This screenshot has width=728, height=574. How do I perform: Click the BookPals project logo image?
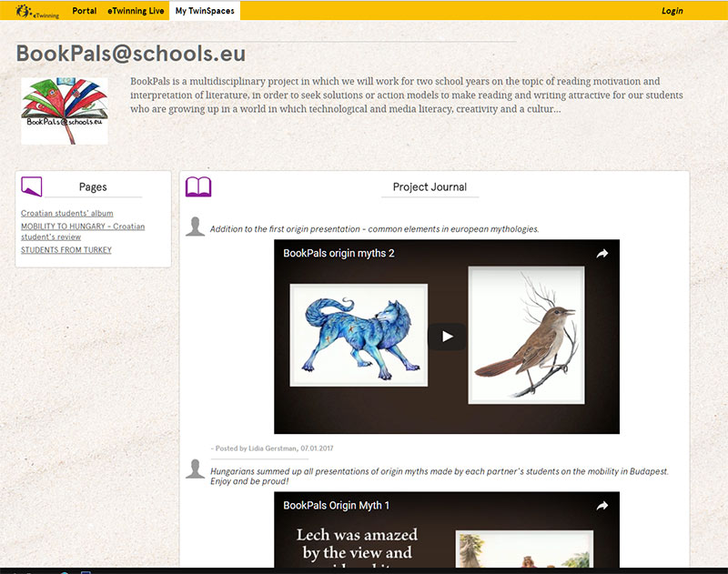(65, 111)
